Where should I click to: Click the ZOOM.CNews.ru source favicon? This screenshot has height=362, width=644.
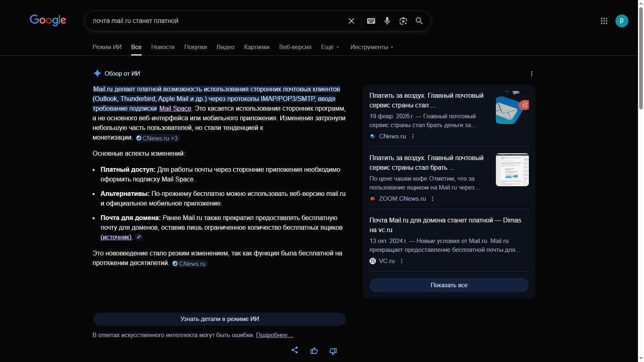click(x=373, y=199)
